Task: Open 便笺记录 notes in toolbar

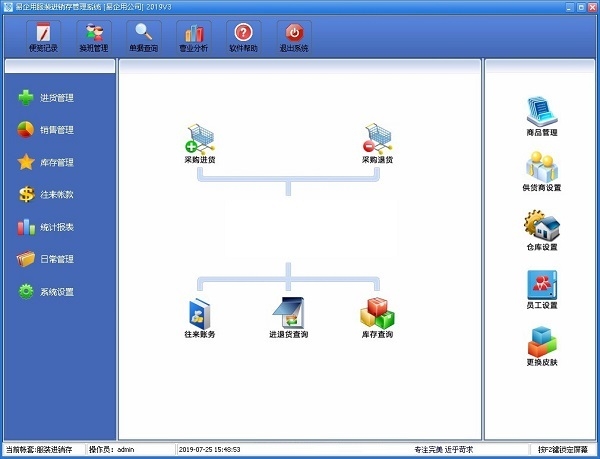Action: (41, 36)
